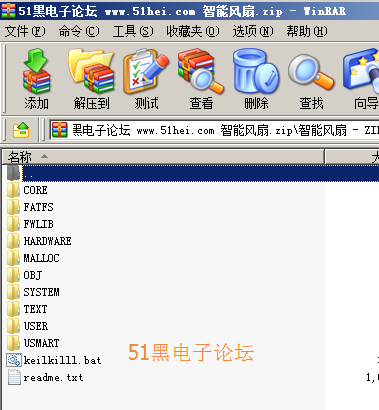Screen dimensions: 379x410
Task: Click the Add (添加) archive icon
Action: (x=36, y=79)
